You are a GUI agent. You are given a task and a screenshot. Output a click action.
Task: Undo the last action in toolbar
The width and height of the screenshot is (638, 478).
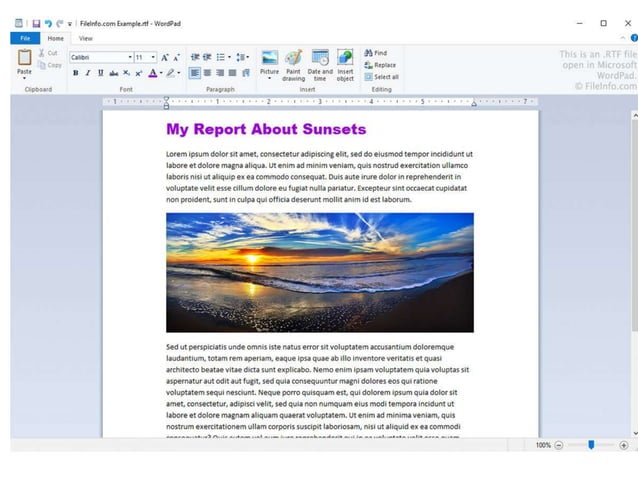(x=48, y=24)
